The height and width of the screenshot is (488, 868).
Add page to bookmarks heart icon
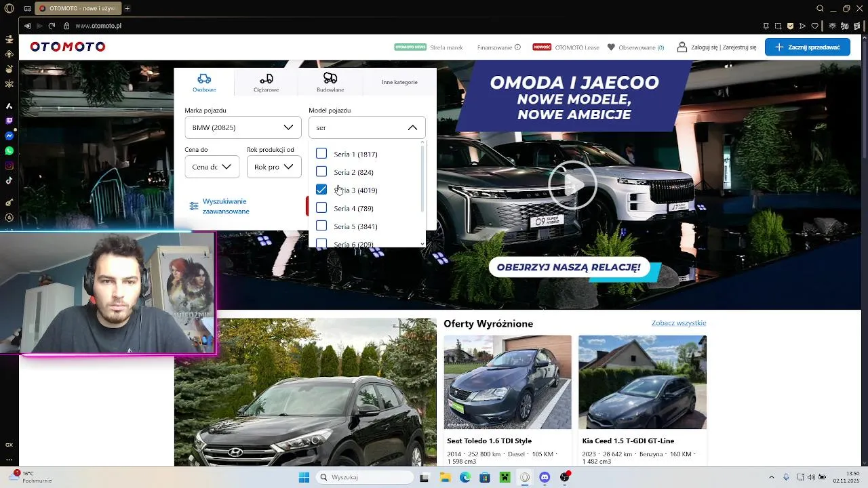815,26
